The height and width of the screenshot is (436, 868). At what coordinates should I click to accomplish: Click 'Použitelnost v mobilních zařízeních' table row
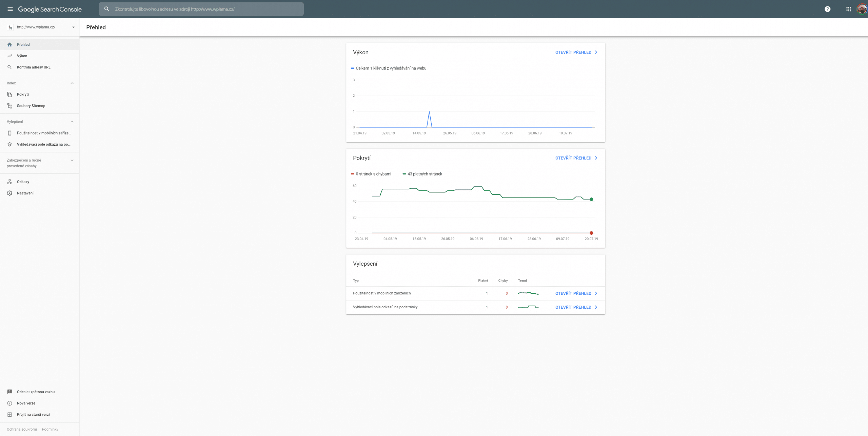475,293
